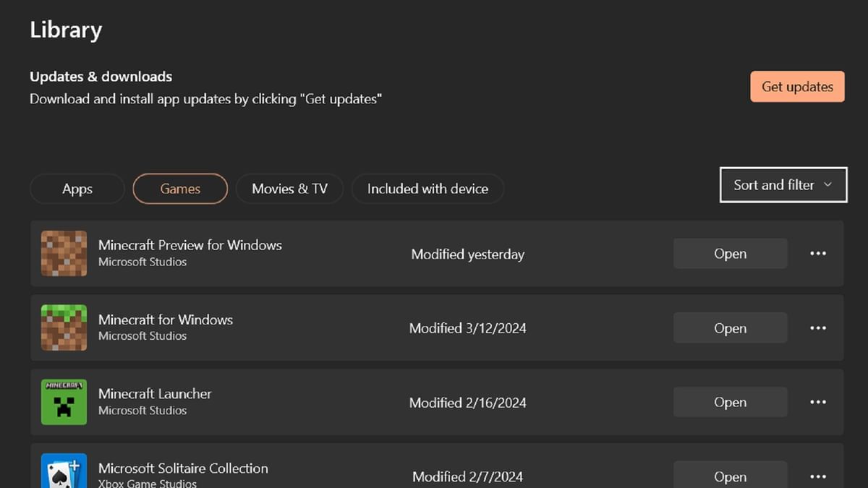Click the Microsoft Solitaire Collection icon
This screenshot has height=488, width=868.
64,472
